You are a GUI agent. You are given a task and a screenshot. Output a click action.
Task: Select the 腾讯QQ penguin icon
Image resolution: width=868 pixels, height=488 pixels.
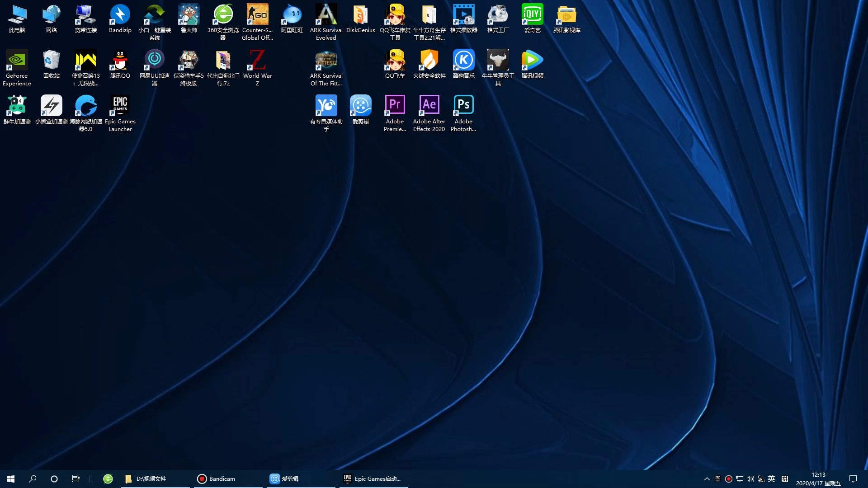coord(120,60)
